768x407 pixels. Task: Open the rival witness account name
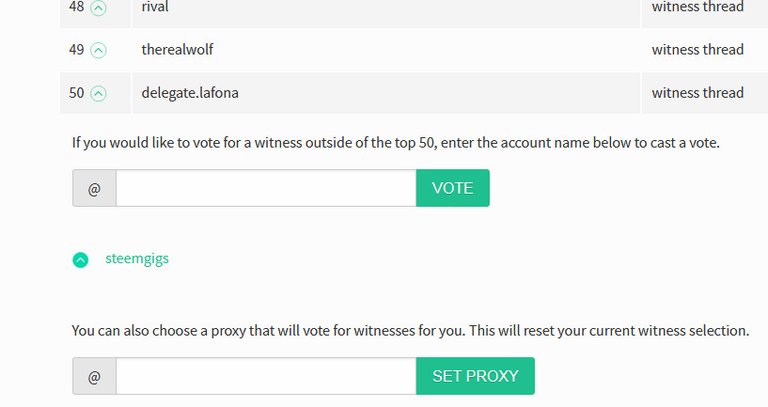155,7
